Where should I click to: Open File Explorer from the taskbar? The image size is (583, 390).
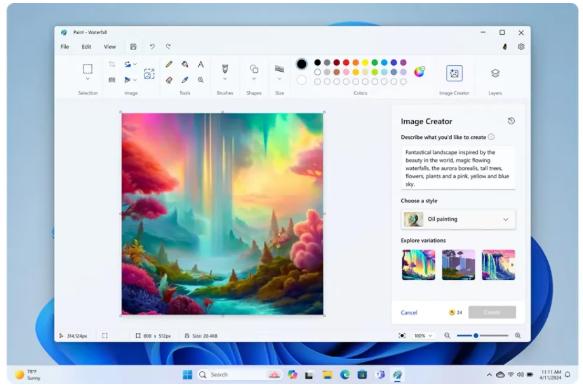[x=327, y=374]
